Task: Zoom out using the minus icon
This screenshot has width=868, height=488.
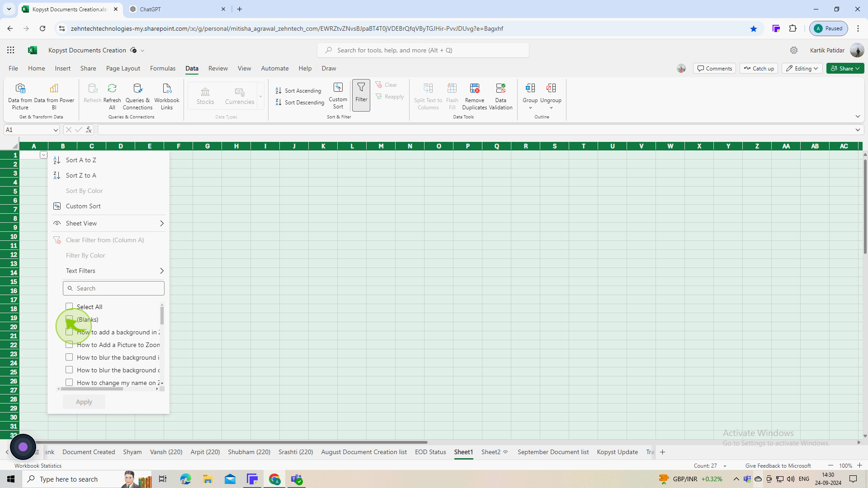Action: point(830,465)
